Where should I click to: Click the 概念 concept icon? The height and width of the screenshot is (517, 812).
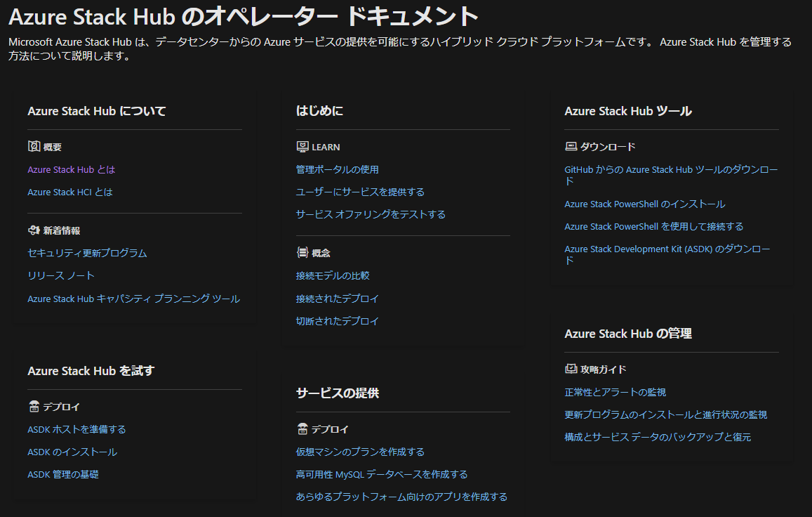tap(302, 253)
